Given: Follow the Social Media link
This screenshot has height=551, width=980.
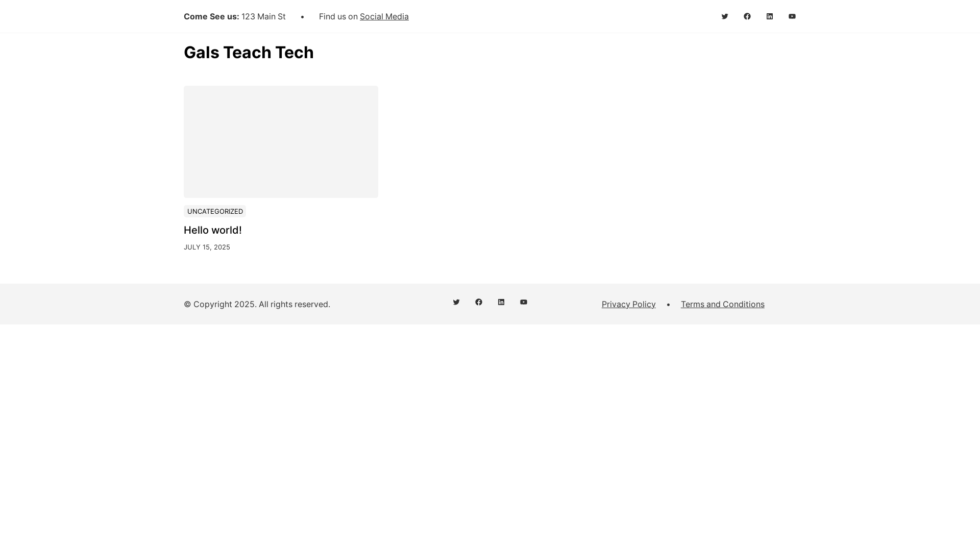Looking at the screenshot, I should (x=384, y=16).
